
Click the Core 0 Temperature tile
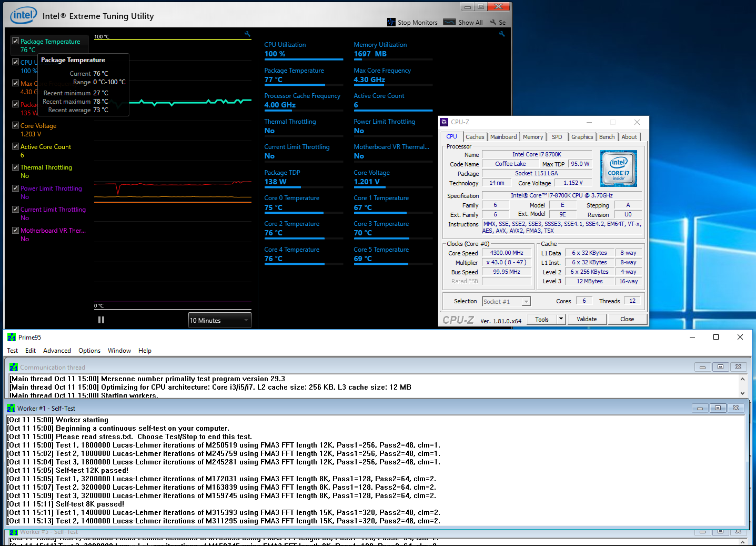304,204
